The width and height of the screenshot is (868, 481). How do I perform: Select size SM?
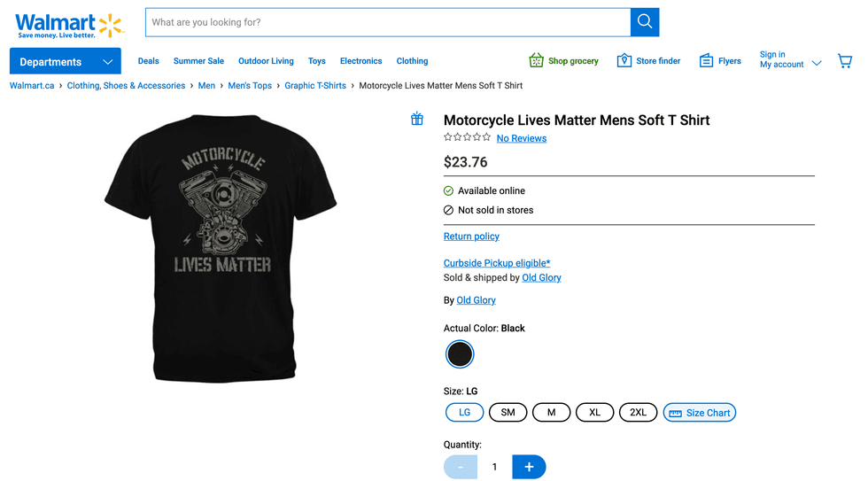coord(508,412)
